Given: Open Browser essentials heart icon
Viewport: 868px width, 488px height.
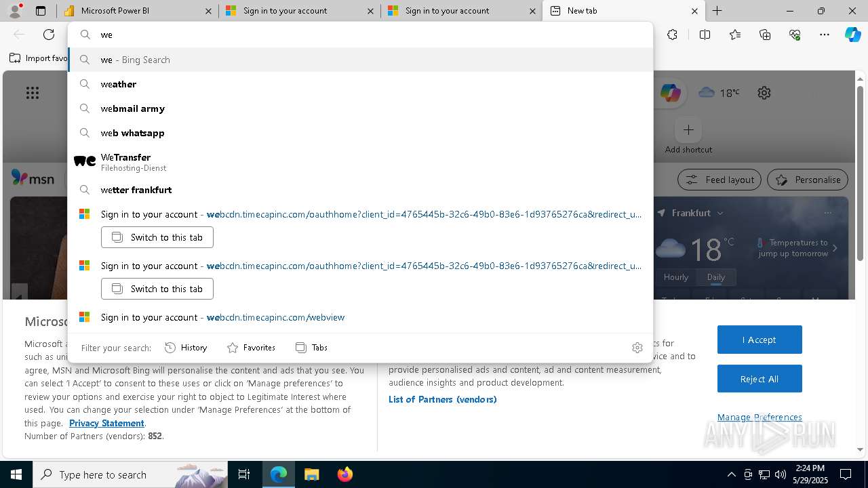Looking at the screenshot, I should (795, 35).
